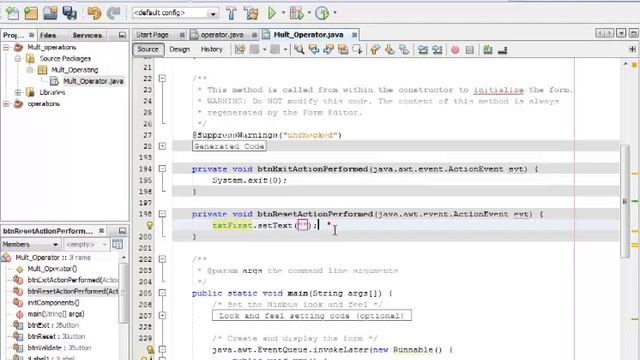This screenshot has height=360, width=640.
Task: Toggle Highlight Search in editor toolbar
Action: (x=343, y=50)
